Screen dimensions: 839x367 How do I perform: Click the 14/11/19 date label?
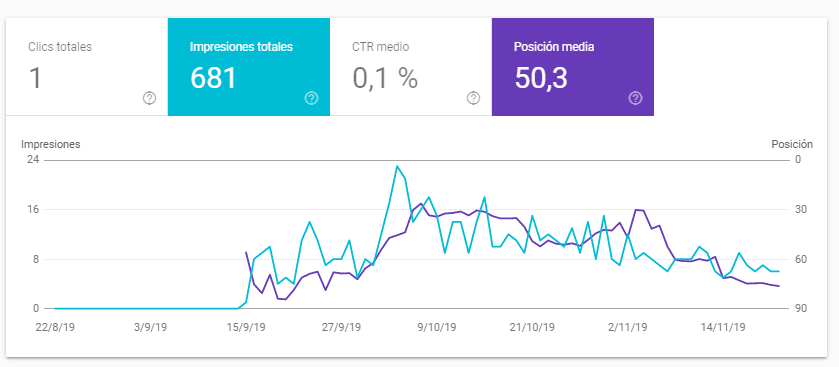[x=724, y=327]
